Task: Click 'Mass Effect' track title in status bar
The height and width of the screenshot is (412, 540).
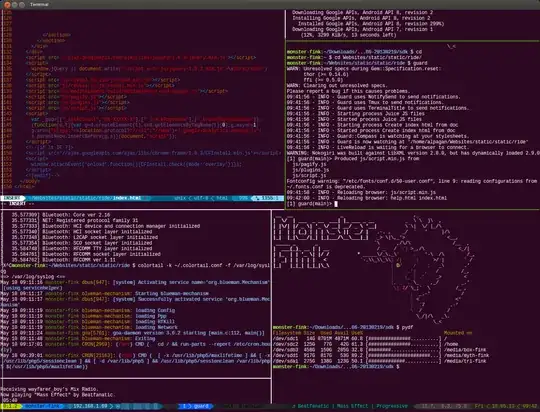Action: tap(352, 406)
